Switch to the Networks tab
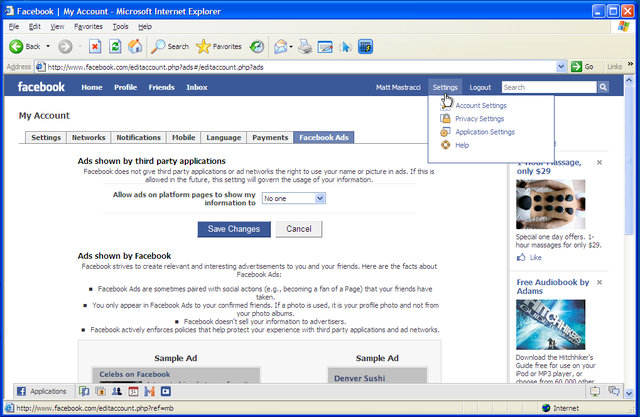This screenshot has height=417, width=640. click(x=89, y=138)
